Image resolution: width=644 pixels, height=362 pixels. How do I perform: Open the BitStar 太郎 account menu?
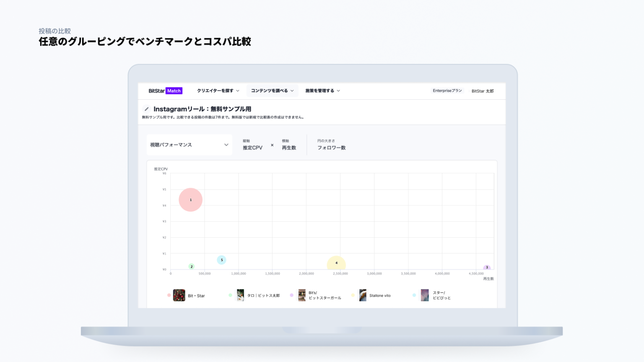(482, 91)
